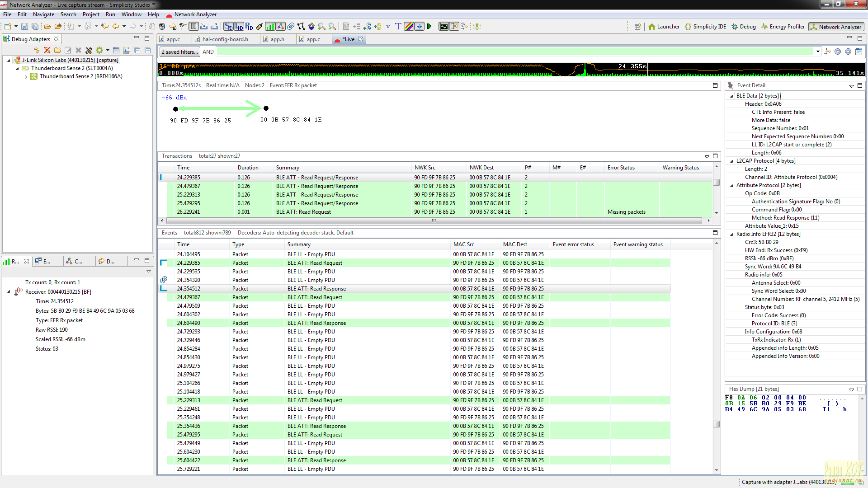This screenshot has width=868, height=488.
Task: Open the Launcher perspective button
Action: (664, 27)
